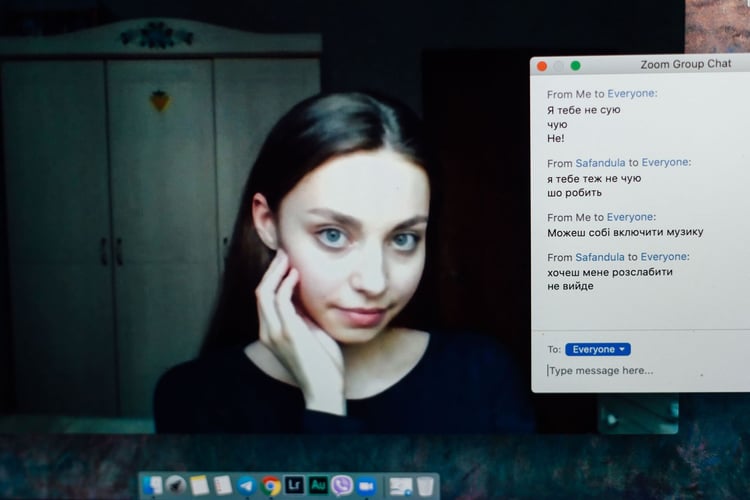Open Adobe Lightroom in the Dock
The image size is (750, 500).
(294, 486)
